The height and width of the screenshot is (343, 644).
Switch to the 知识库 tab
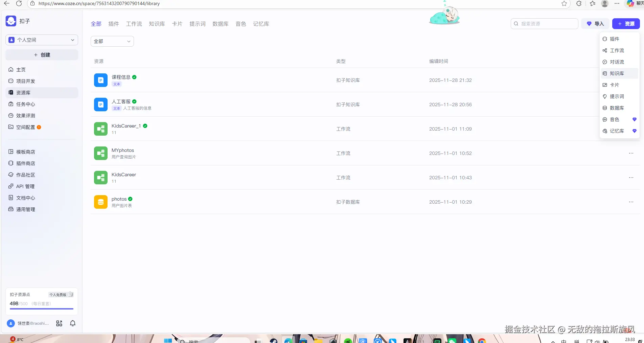click(157, 24)
